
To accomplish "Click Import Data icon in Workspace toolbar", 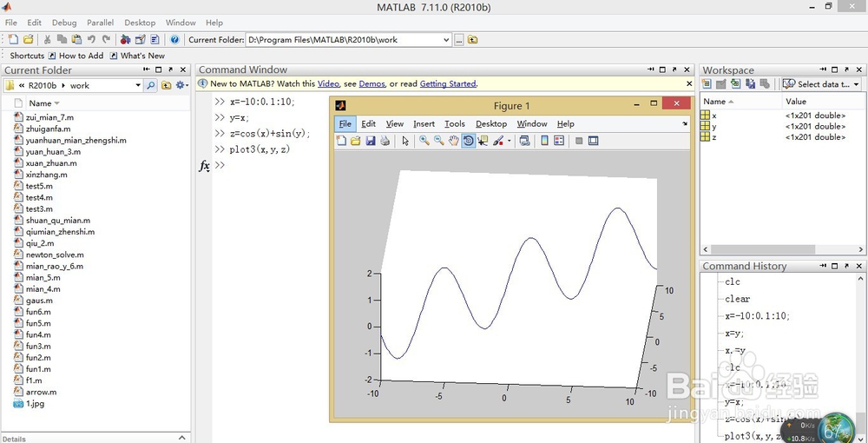I will (735, 84).
